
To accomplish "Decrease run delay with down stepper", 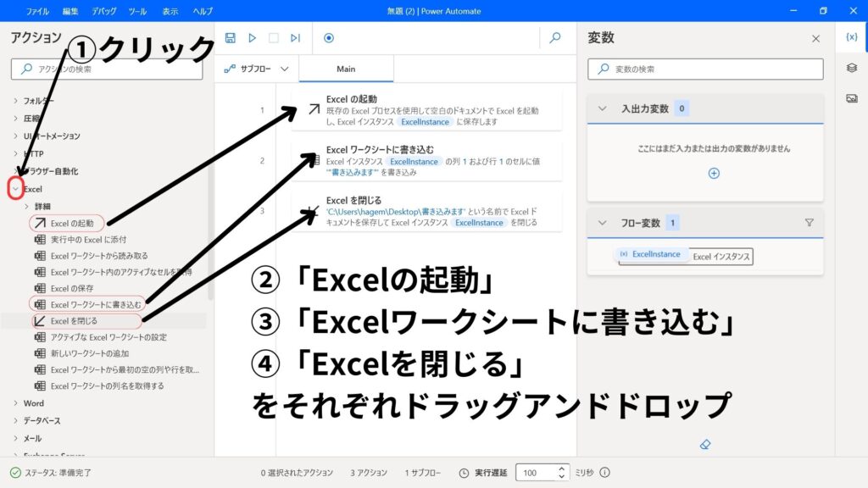I will [x=561, y=476].
